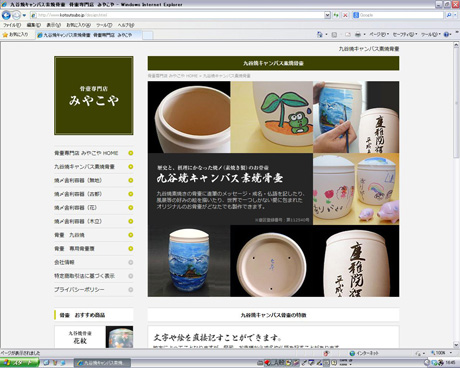This screenshot has width=460, height=368.
Task: Click the blue mountain painted urn photo
Action: pos(189,261)
